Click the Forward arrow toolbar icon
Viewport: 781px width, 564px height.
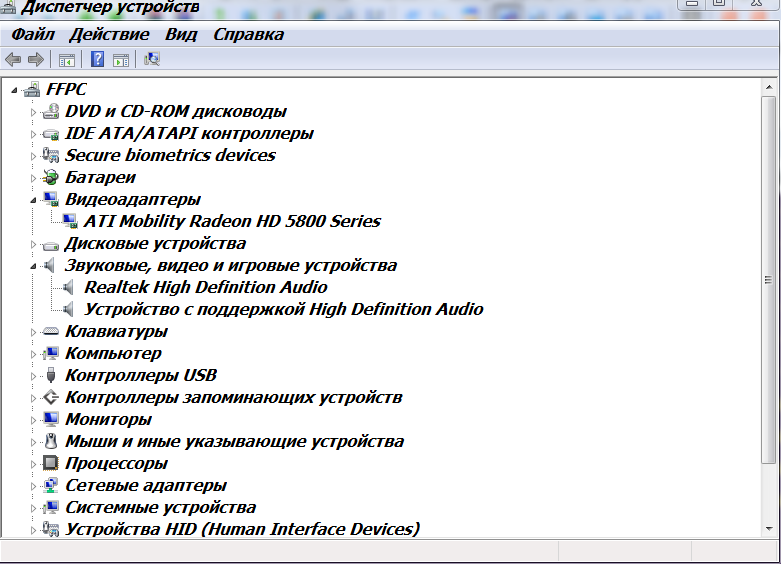[36, 60]
